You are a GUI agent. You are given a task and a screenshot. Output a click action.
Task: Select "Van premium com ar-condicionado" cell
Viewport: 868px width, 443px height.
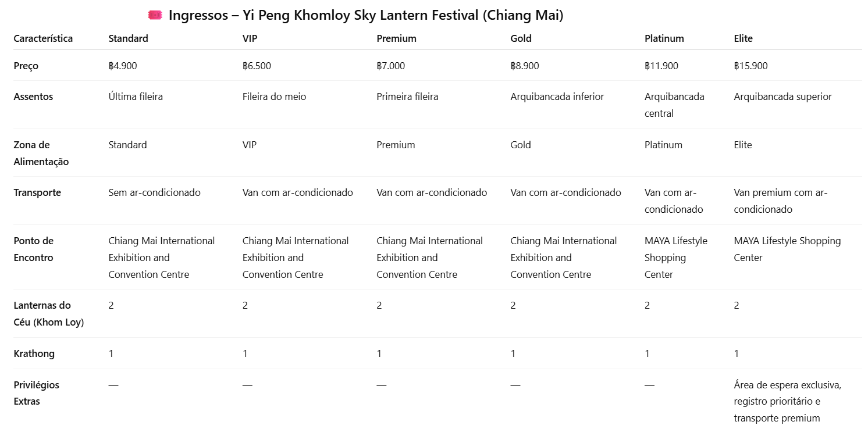pyautogui.click(x=780, y=201)
